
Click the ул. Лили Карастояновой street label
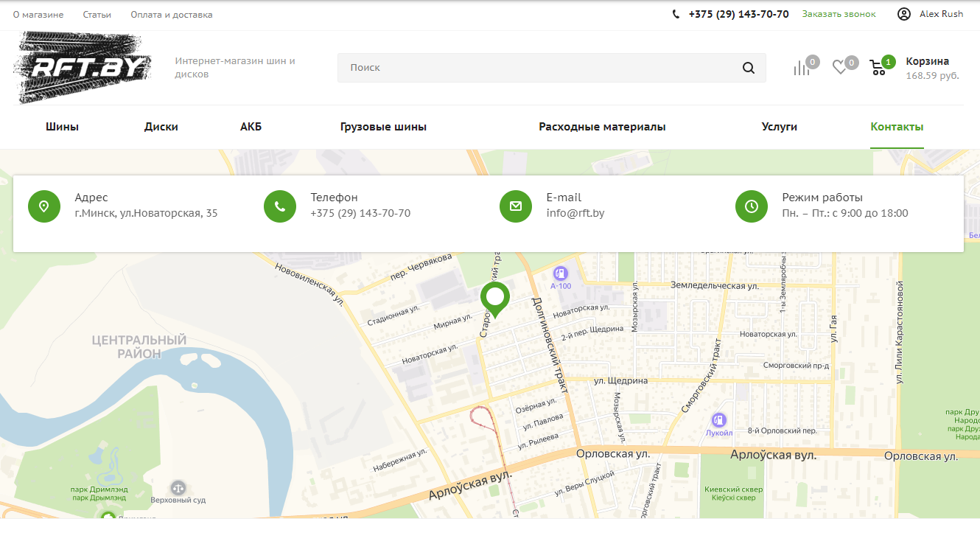[x=900, y=332]
